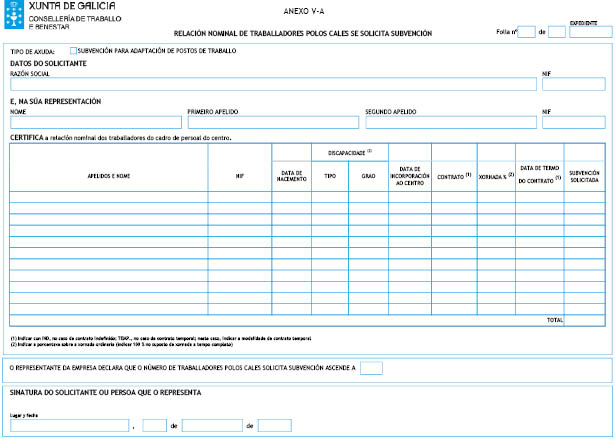Screen dimensions: 615x439
Task: Click the number of traballadores declaration box
Action: [x=370, y=368]
